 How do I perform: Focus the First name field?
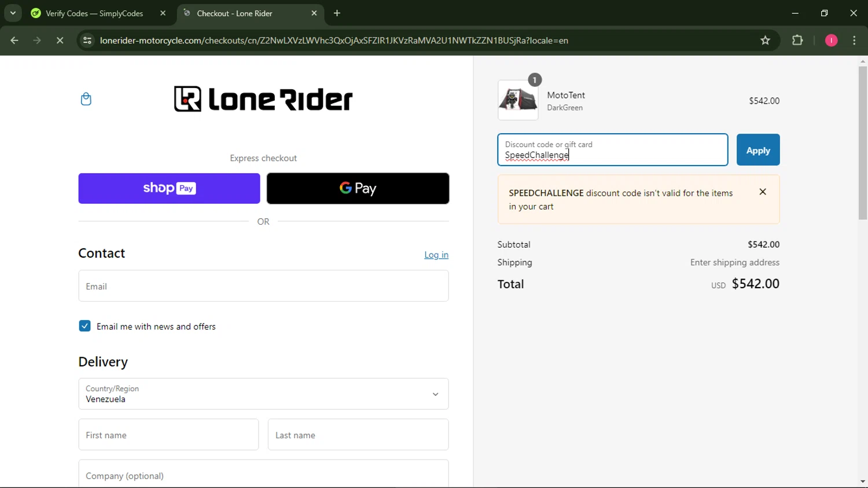pos(168,435)
